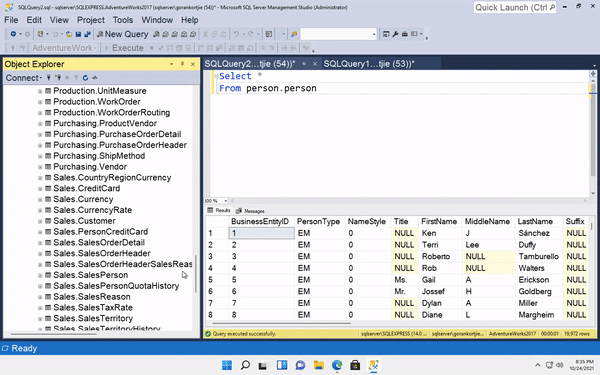Click the New Query toolbar button
Screen dimensions: 600x375
122,34
